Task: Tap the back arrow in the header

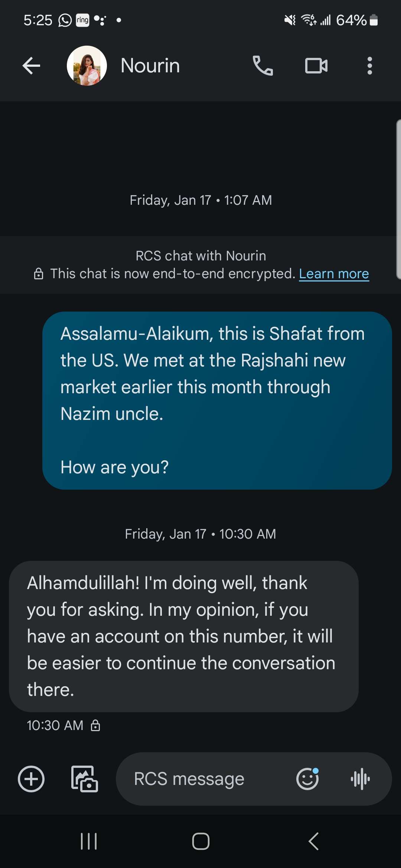Action: 31,66
